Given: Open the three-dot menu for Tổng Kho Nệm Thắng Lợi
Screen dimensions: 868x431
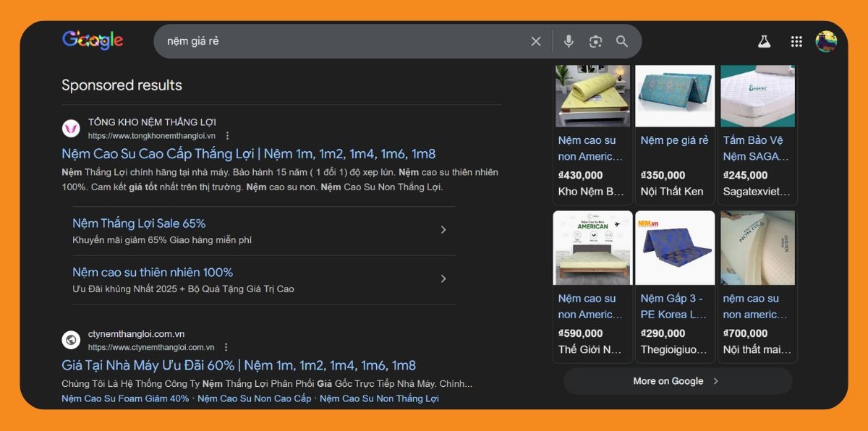Looking at the screenshot, I should pyautogui.click(x=228, y=135).
